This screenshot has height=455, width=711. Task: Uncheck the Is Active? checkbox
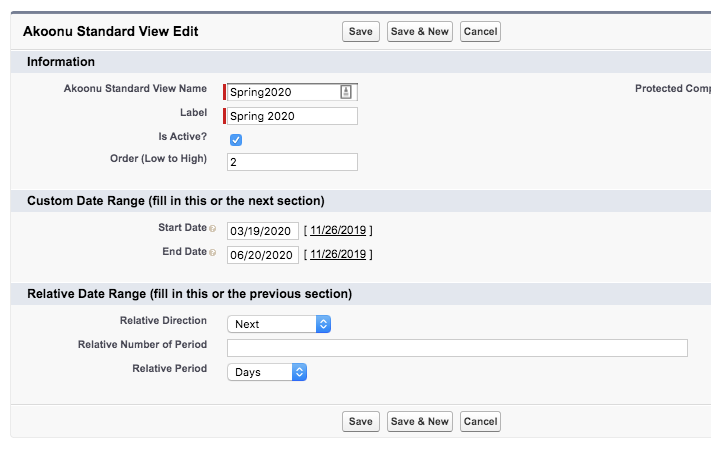tap(236, 140)
